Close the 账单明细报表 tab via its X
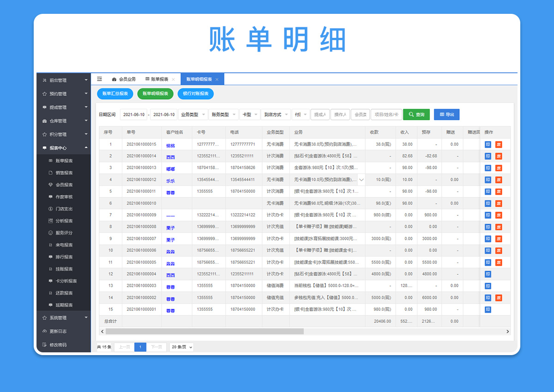 [x=217, y=79]
